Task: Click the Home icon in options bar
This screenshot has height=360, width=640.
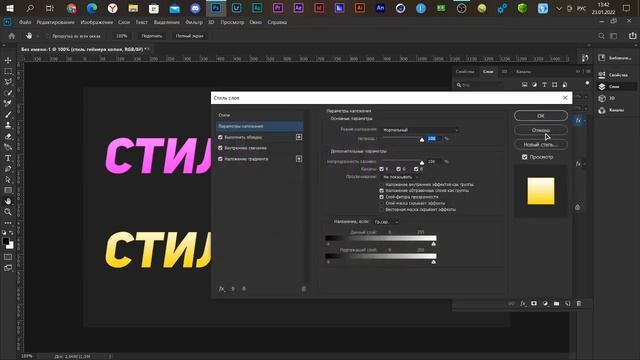Action: pyautogui.click(x=12, y=36)
